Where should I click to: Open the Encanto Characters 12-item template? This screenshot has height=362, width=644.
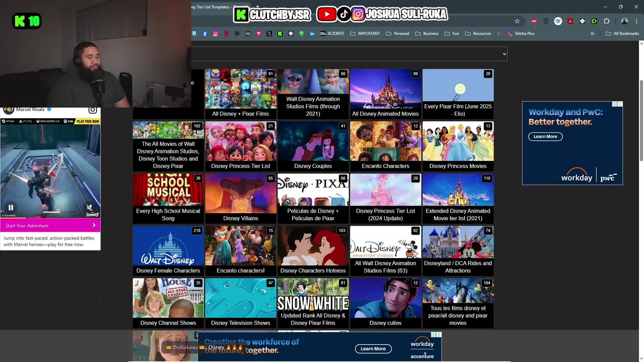pos(385,146)
